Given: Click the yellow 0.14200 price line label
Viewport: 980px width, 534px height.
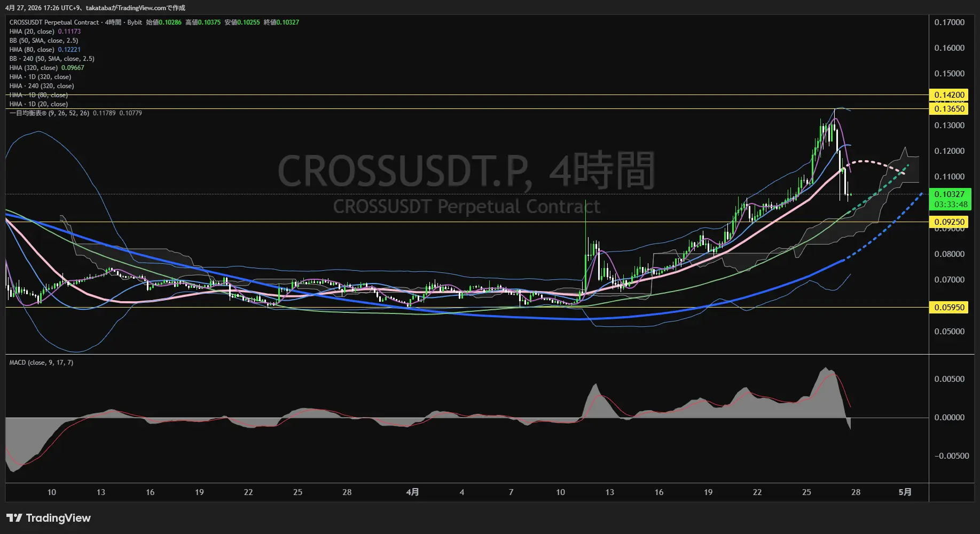Looking at the screenshot, I should [x=949, y=95].
